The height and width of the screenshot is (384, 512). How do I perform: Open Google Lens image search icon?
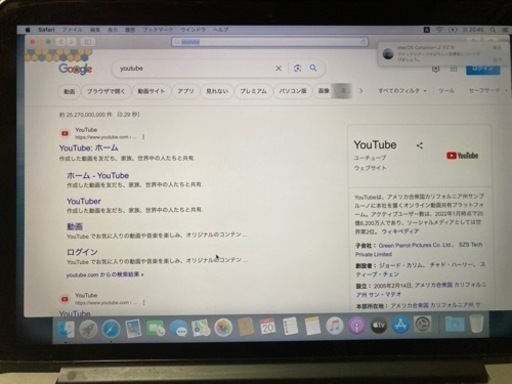[x=297, y=68]
